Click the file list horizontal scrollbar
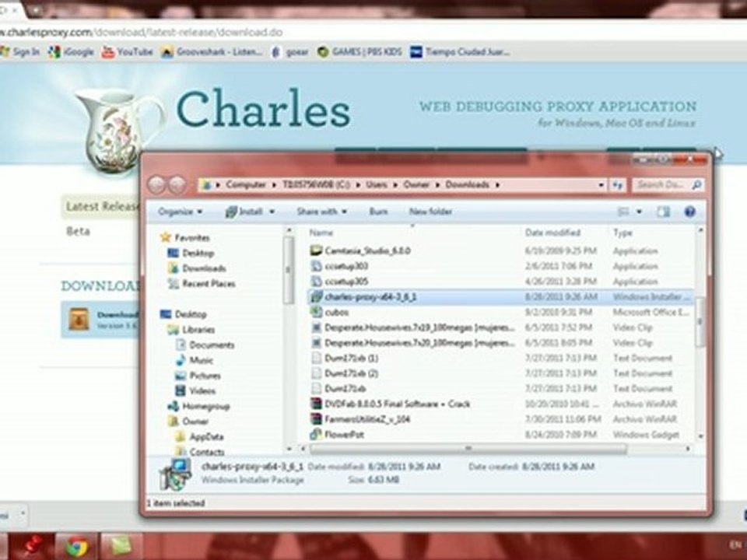 point(468,449)
